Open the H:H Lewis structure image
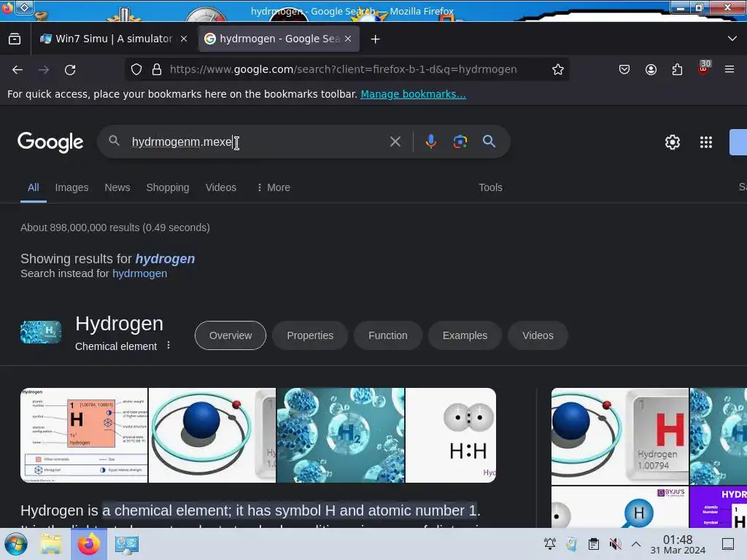The height and width of the screenshot is (560, 747). pos(451,435)
